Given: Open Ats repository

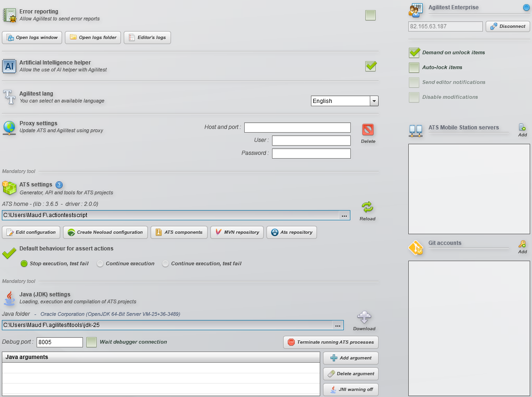Looking at the screenshot, I should [291, 233].
